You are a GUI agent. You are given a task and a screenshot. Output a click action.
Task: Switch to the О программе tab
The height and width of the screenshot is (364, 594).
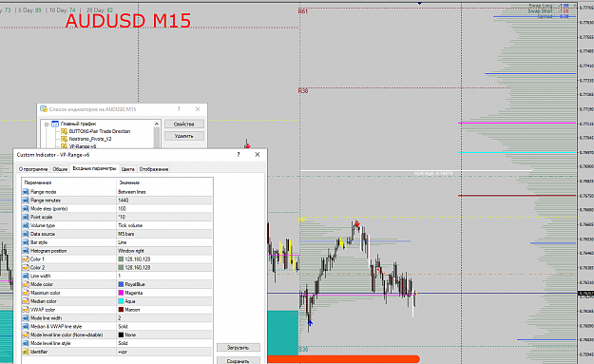pos(33,169)
